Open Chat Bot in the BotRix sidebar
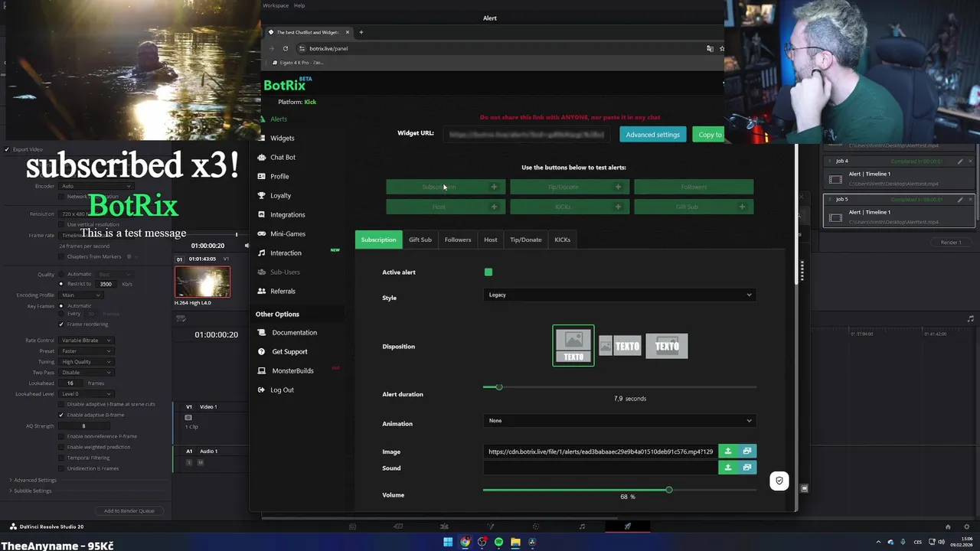This screenshot has height=551, width=980. 283,157
